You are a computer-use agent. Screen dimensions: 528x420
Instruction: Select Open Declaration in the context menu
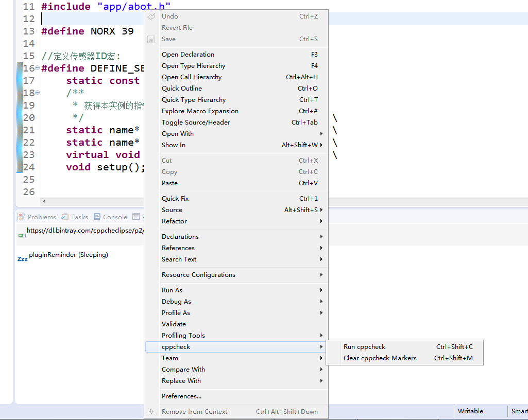click(x=187, y=54)
